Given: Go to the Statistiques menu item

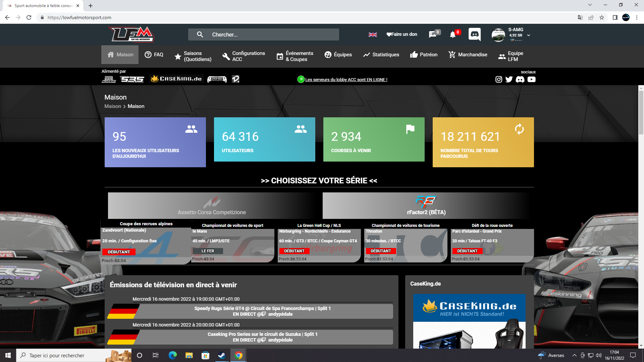Looking at the screenshot, I should click(x=381, y=55).
